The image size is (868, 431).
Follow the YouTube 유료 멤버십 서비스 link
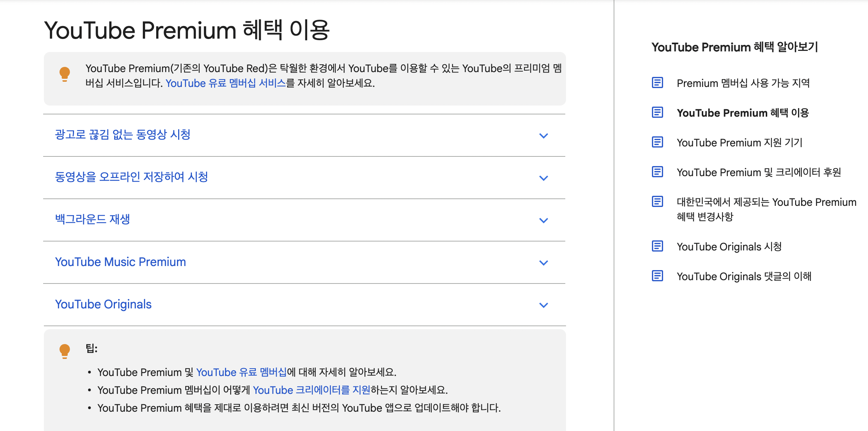tap(226, 83)
